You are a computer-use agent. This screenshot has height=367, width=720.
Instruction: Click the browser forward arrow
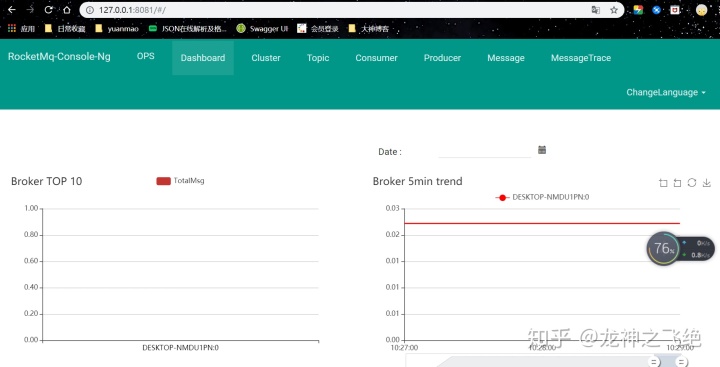point(30,10)
